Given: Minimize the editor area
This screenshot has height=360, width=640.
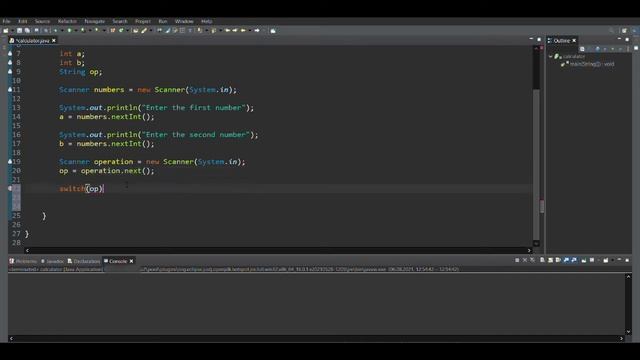Looking at the screenshot, I should click(x=531, y=40).
